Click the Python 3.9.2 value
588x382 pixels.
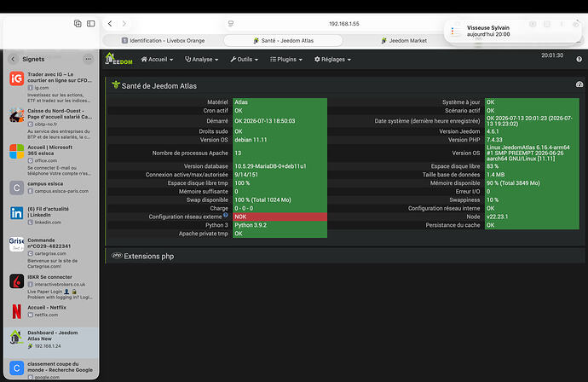click(x=251, y=225)
